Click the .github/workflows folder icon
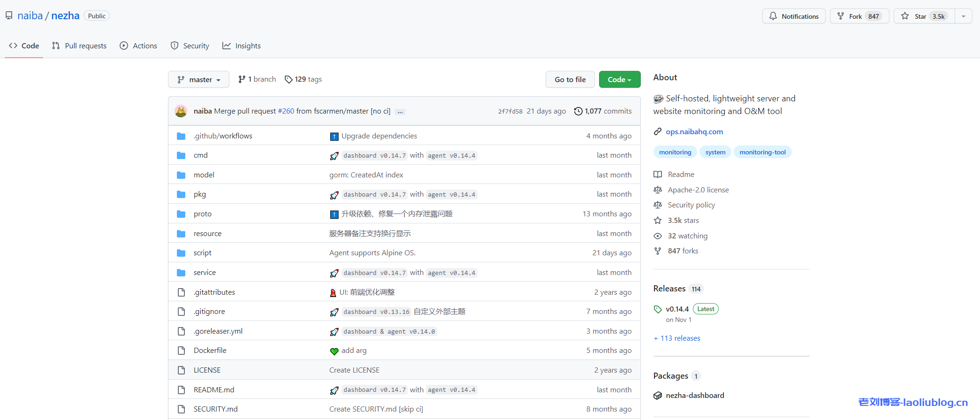The height and width of the screenshot is (420, 980). click(x=181, y=136)
